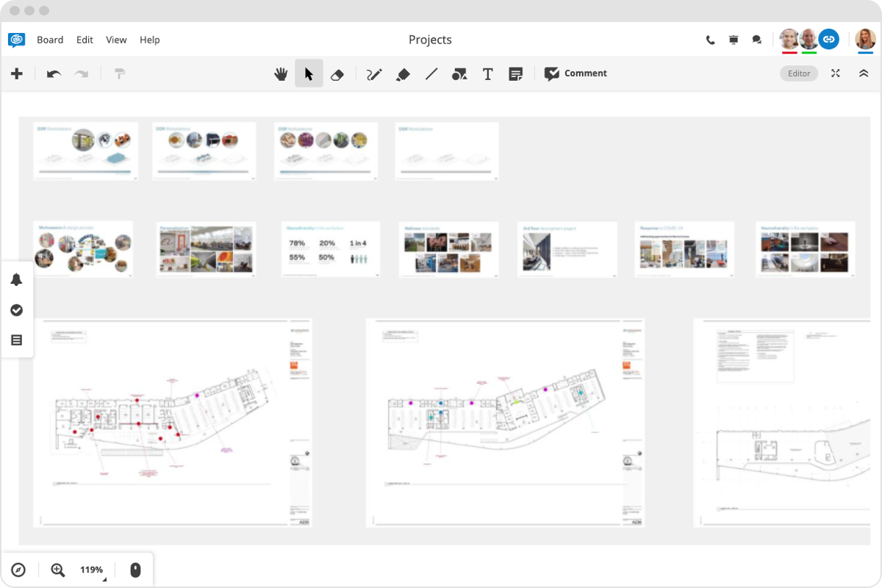
Task: Open notes list icon in side panel
Action: [x=17, y=340]
